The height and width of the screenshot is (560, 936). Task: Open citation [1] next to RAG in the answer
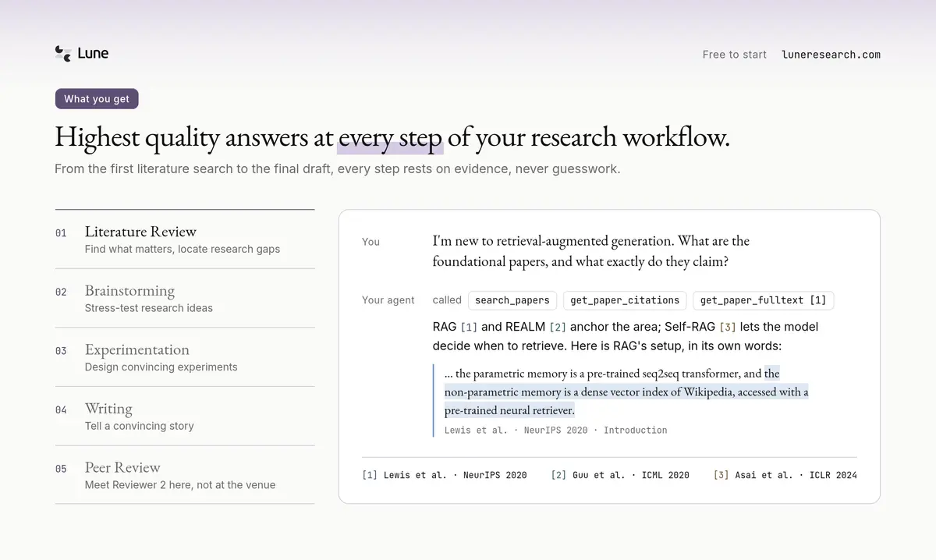point(469,327)
